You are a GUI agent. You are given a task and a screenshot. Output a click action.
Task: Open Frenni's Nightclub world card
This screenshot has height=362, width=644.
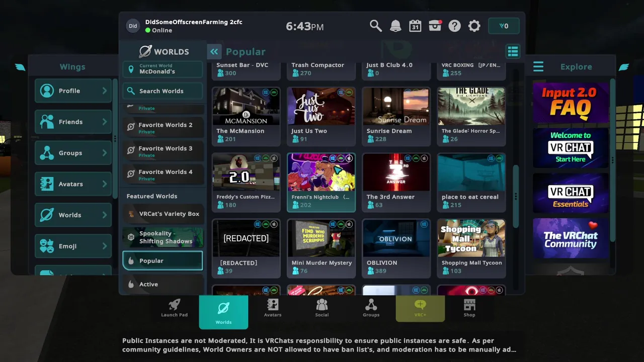[321, 182]
